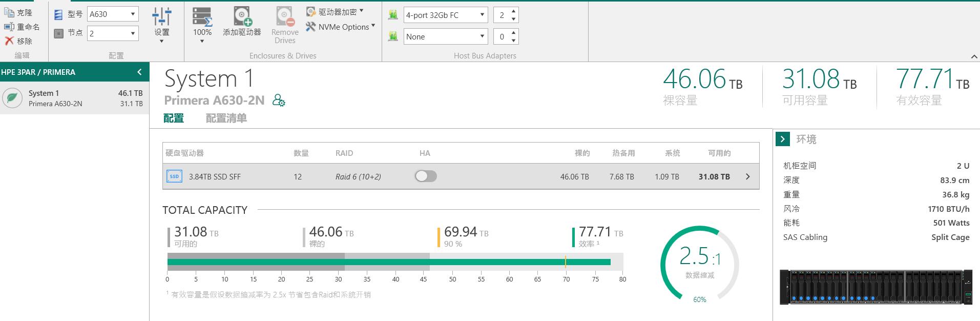Click Raid 6 (10+2) cell
The height and width of the screenshot is (321, 980).
[x=358, y=176]
